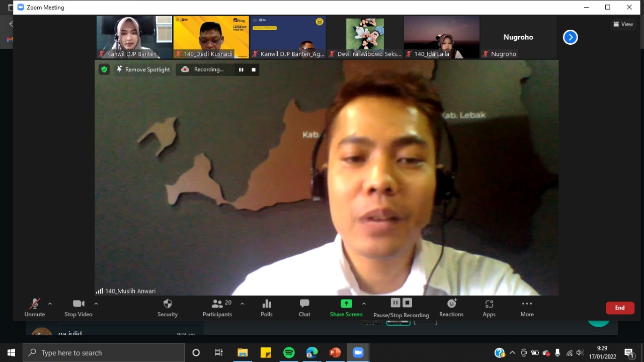The image size is (644, 362).
Task: Click the red End meeting button
Action: 620,308
